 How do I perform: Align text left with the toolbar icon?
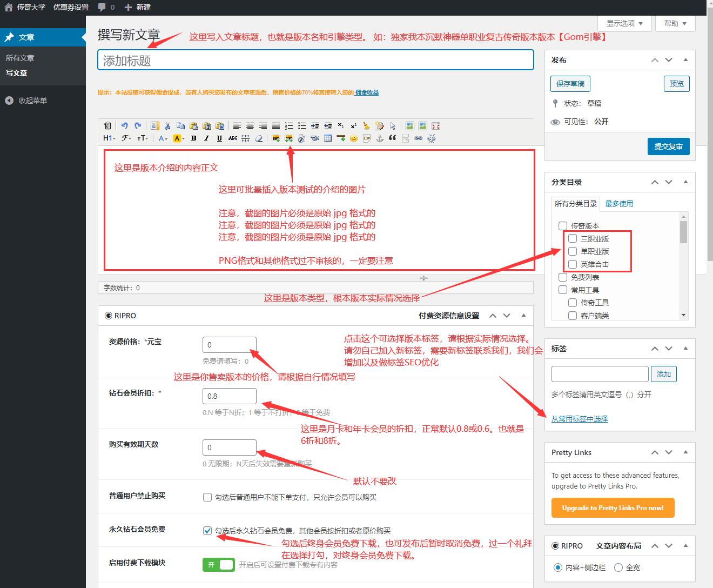[x=237, y=126]
